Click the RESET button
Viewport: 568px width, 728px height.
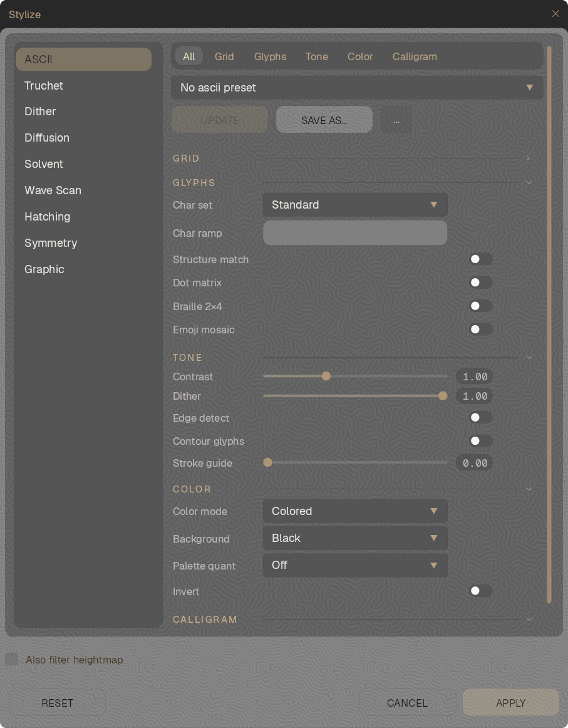(x=57, y=703)
